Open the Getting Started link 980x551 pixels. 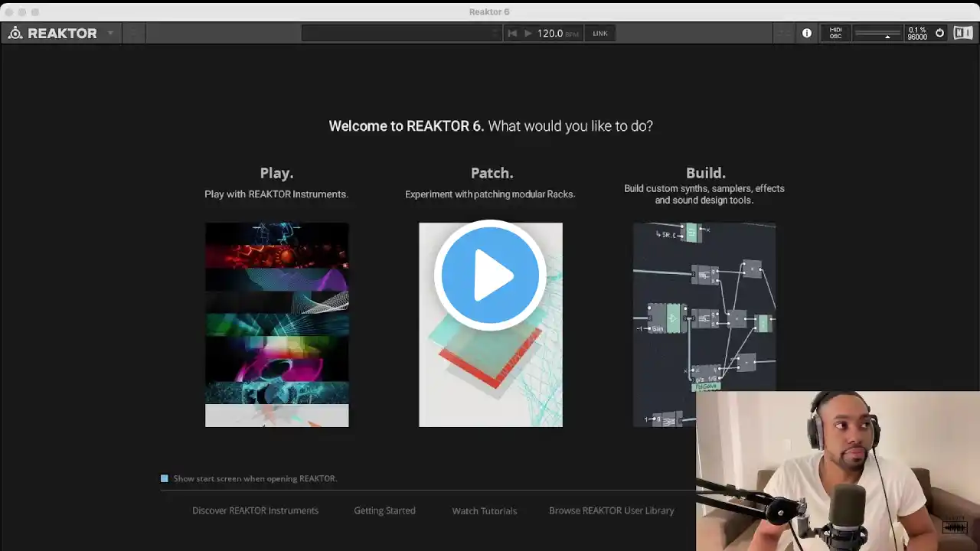pos(384,510)
